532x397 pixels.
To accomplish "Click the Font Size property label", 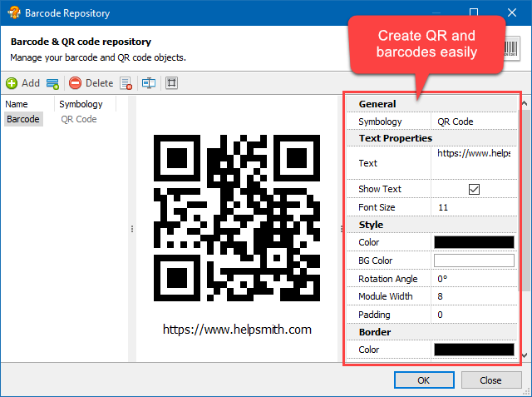I will [x=377, y=207].
